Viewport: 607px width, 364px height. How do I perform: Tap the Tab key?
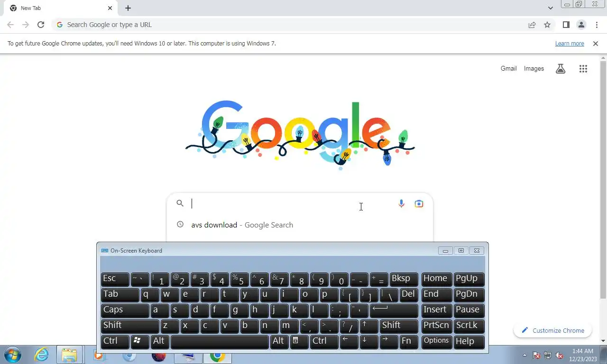coord(120,295)
